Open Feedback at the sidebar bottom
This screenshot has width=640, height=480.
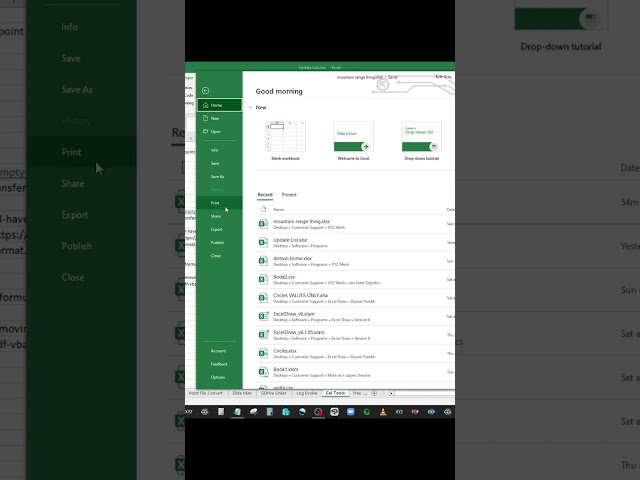(x=220, y=364)
